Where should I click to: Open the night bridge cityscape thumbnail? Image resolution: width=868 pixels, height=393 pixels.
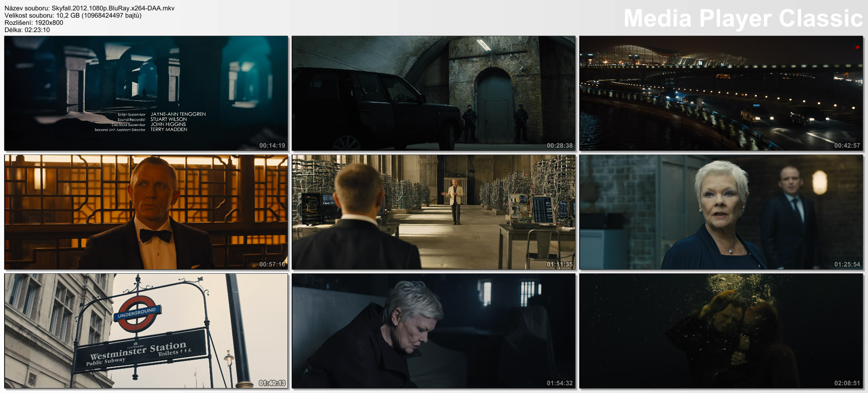(x=721, y=93)
